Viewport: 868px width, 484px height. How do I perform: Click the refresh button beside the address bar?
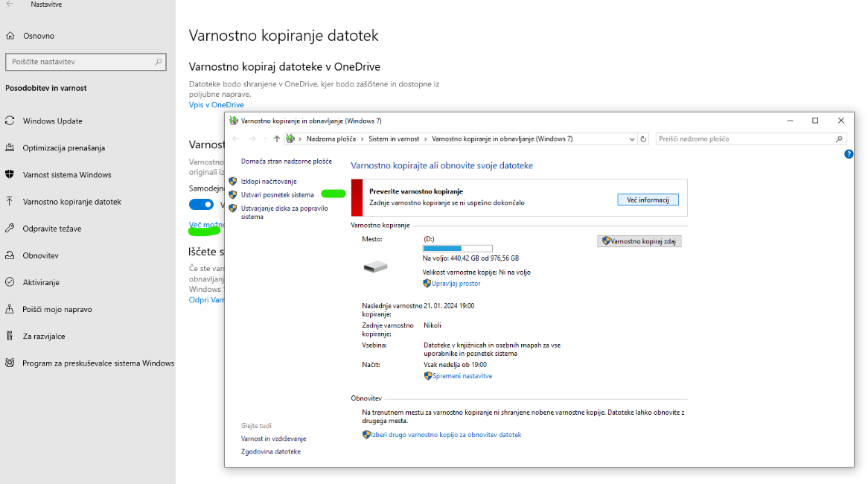(643, 139)
